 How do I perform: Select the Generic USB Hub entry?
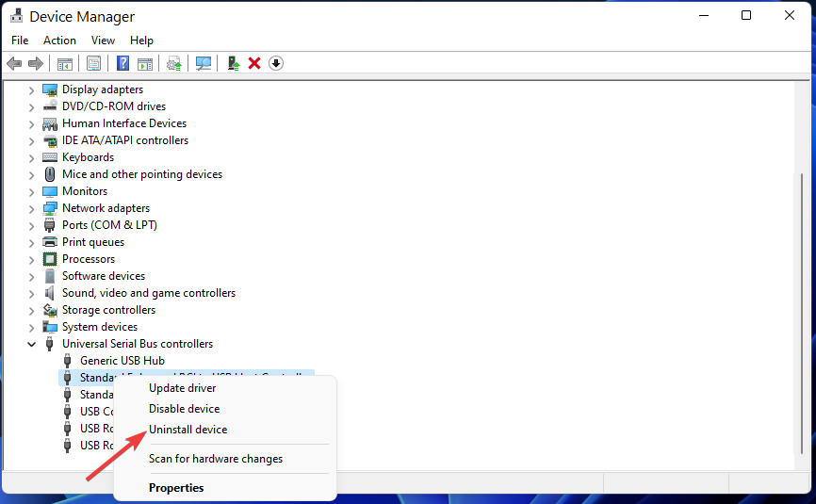click(x=122, y=361)
